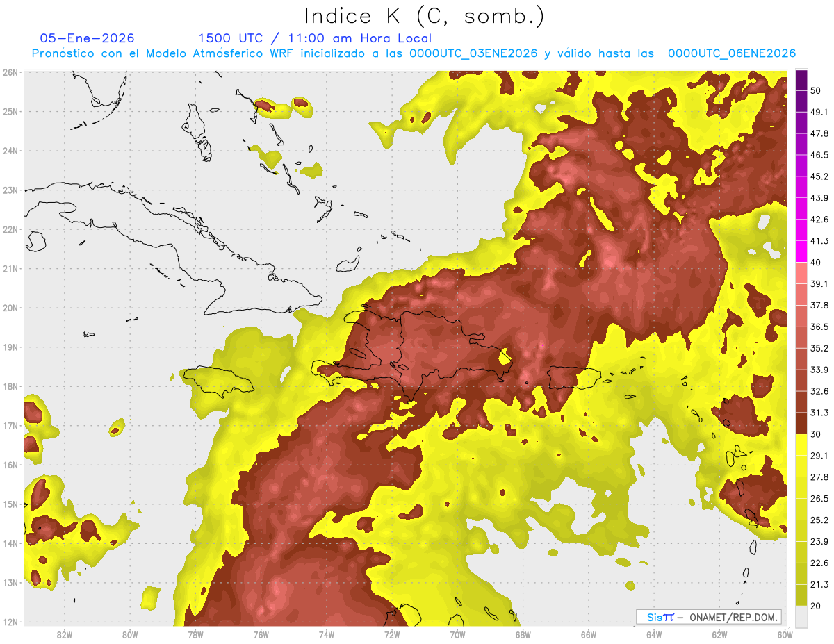Screen dimensions: 834x644
Task: Click the longitude label '78W'
Action: 195,635
